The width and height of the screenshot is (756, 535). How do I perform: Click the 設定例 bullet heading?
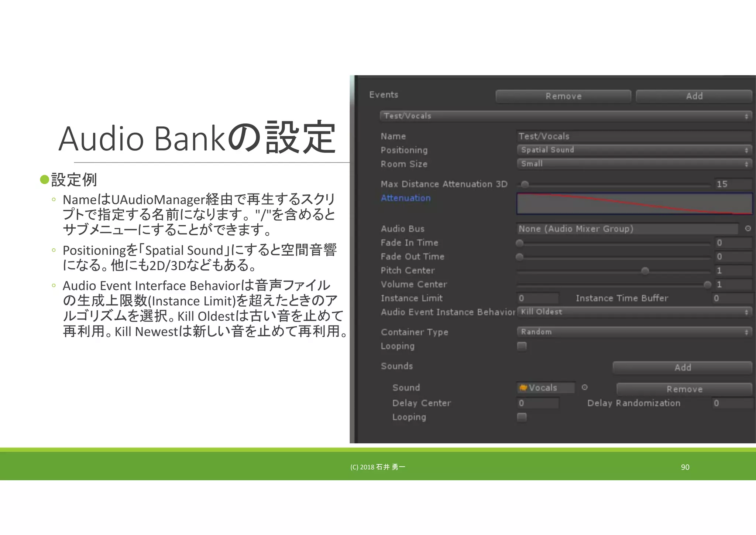point(74,180)
